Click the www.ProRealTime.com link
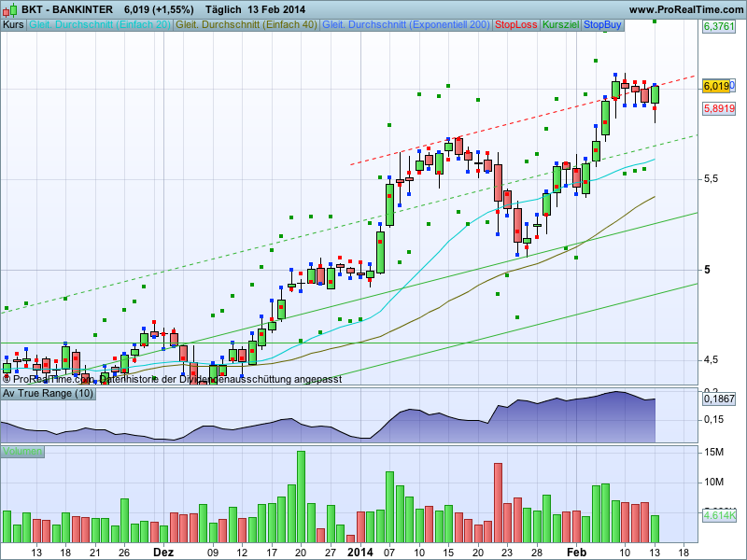Screen dimensions: 747x560 686,9
